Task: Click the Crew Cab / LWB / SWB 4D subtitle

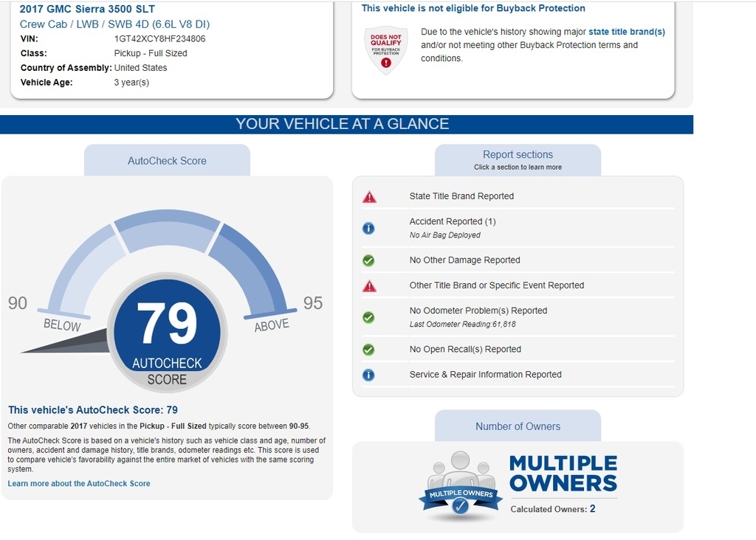Action: pyautogui.click(x=114, y=24)
